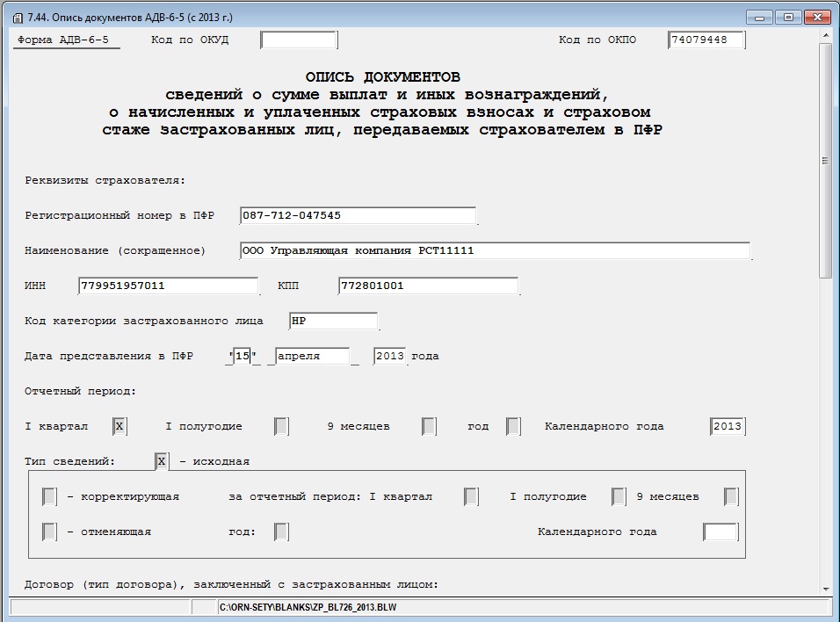Click the scrollbar up arrow
Screen dimensions: 840x622
(825, 35)
